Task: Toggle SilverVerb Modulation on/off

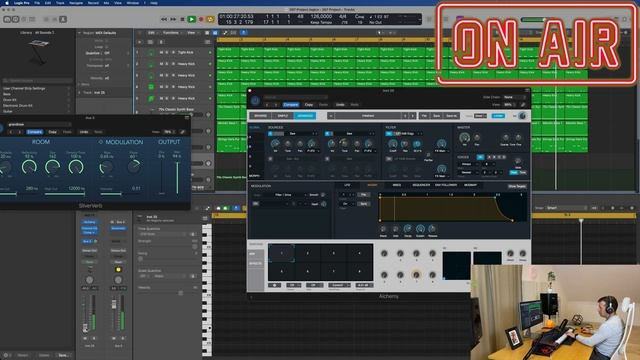Action: click(x=101, y=142)
